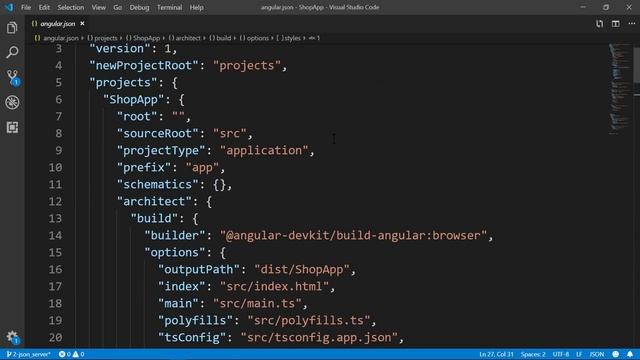Open the feedback smiley in status bar
Image resolution: width=640 pixels, height=360 pixels.
pos(616,354)
